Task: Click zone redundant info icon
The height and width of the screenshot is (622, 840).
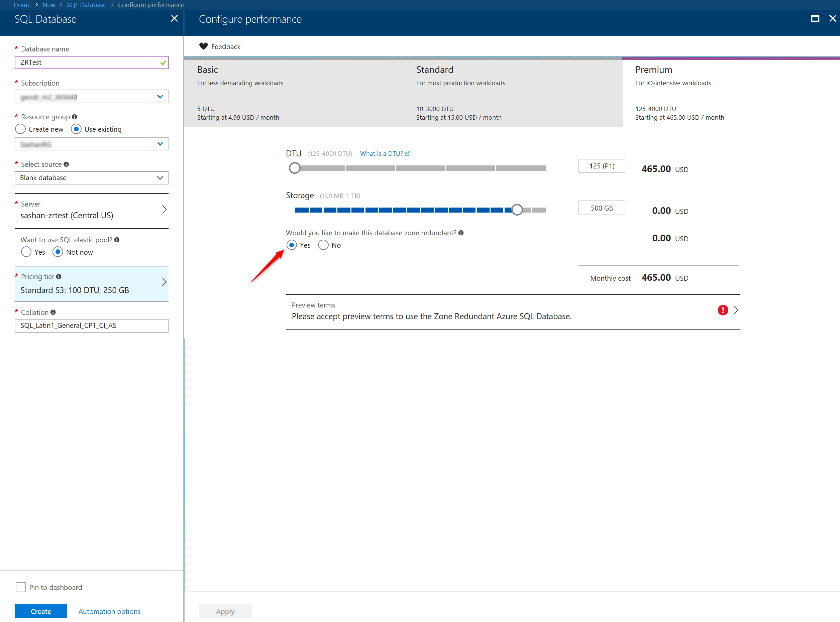Action: tap(461, 233)
